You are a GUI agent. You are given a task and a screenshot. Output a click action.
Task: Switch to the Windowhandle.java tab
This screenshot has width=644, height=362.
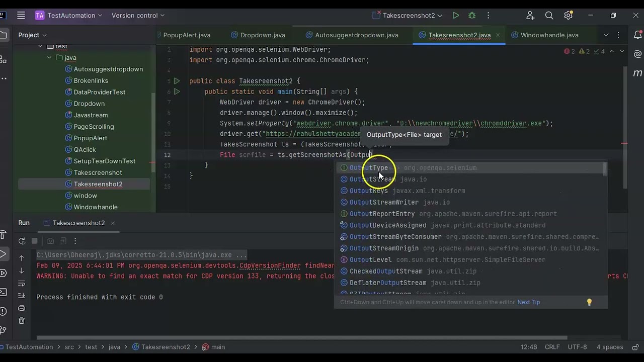(544, 35)
